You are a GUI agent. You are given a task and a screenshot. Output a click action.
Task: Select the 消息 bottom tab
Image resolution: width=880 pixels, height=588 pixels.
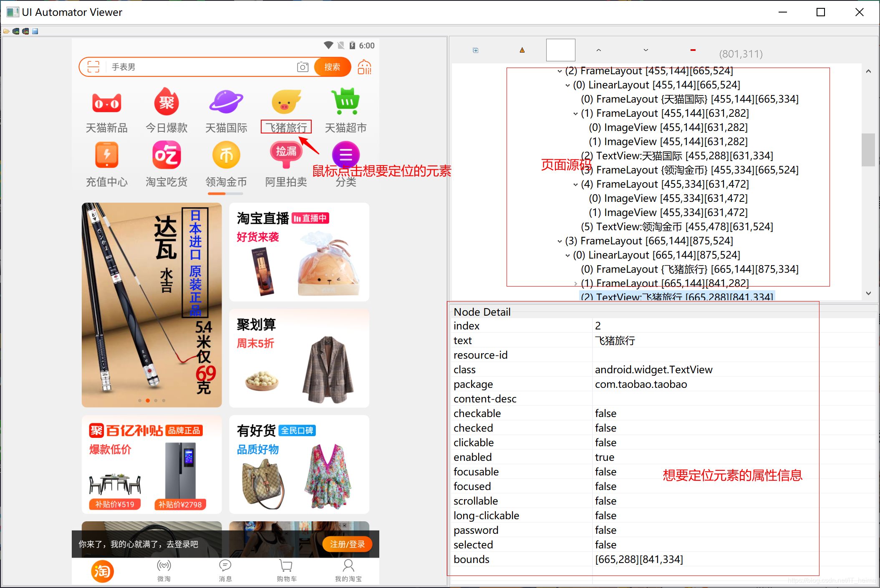pyautogui.click(x=225, y=571)
